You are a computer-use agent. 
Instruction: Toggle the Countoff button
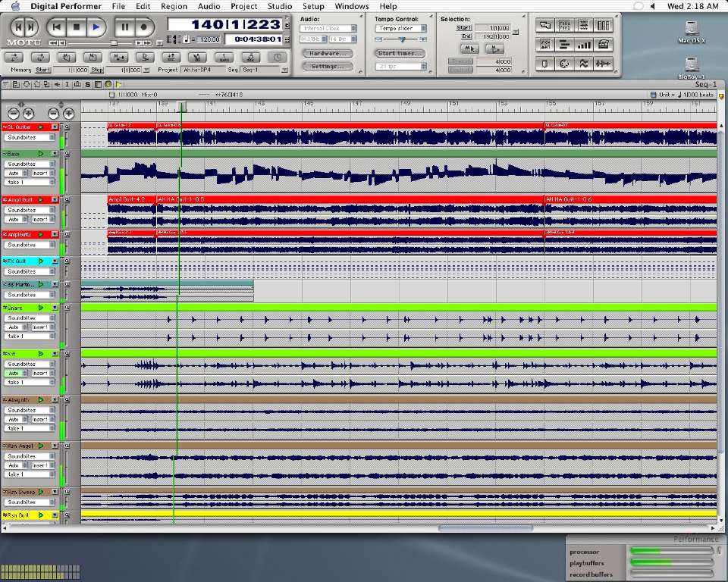pyautogui.click(x=224, y=58)
